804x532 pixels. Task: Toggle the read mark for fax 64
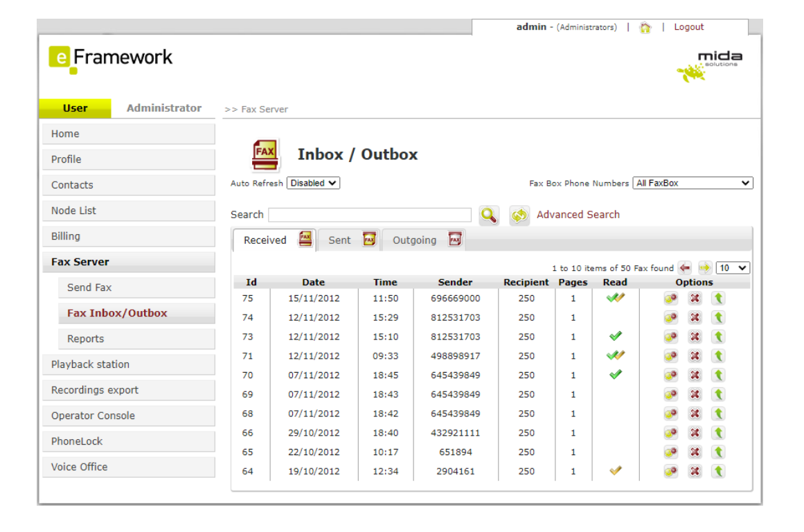[x=615, y=471]
